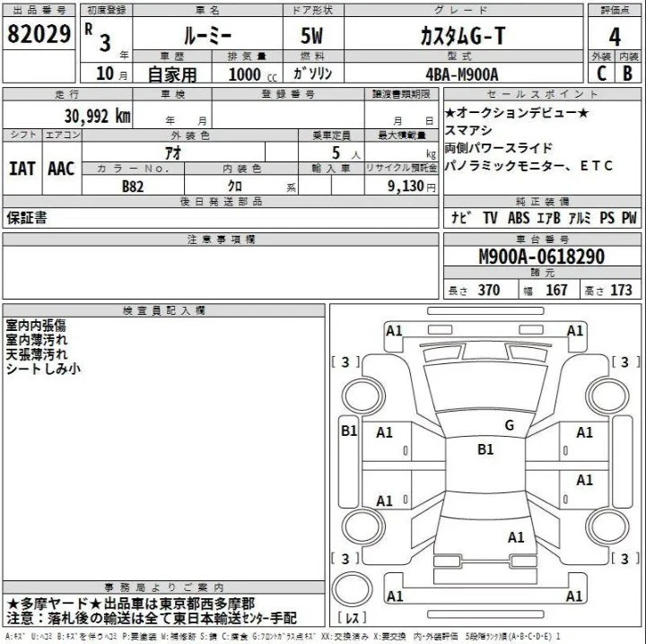Click front-right bumper A1 mark
The width and height of the screenshot is (646, 644).
coord(575,331)
